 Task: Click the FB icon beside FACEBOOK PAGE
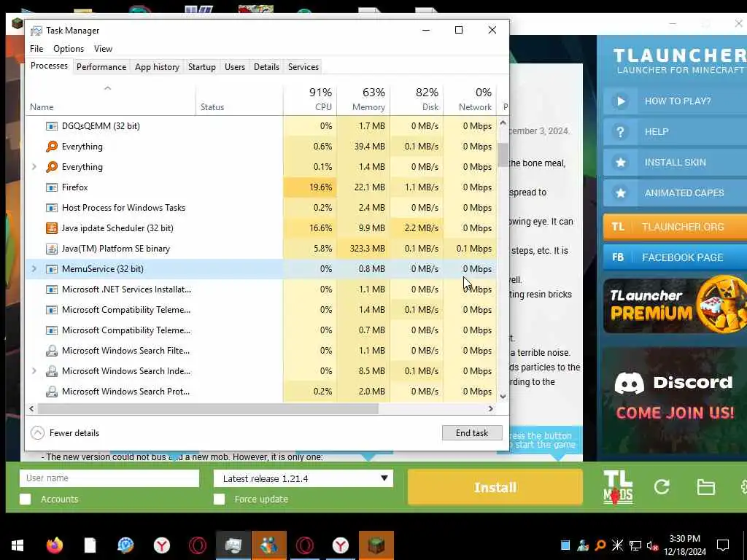pos(618,257)
